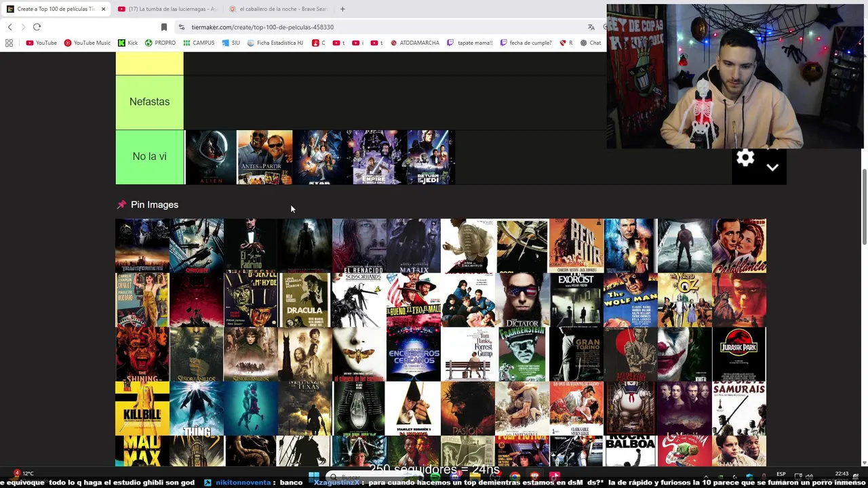Pick the Samurais poster
Image resolution: width=868 pixels, height=488 pixels.
click(739, 408)
